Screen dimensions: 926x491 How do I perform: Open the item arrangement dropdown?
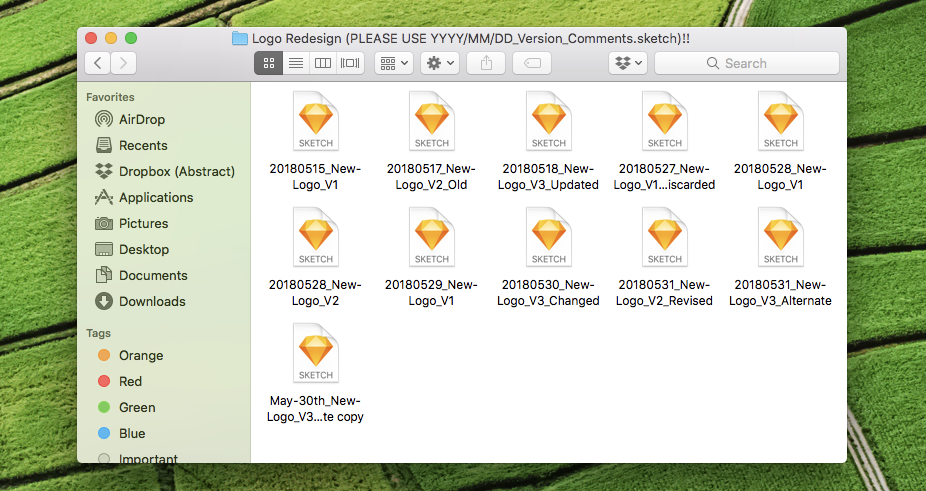394,63
